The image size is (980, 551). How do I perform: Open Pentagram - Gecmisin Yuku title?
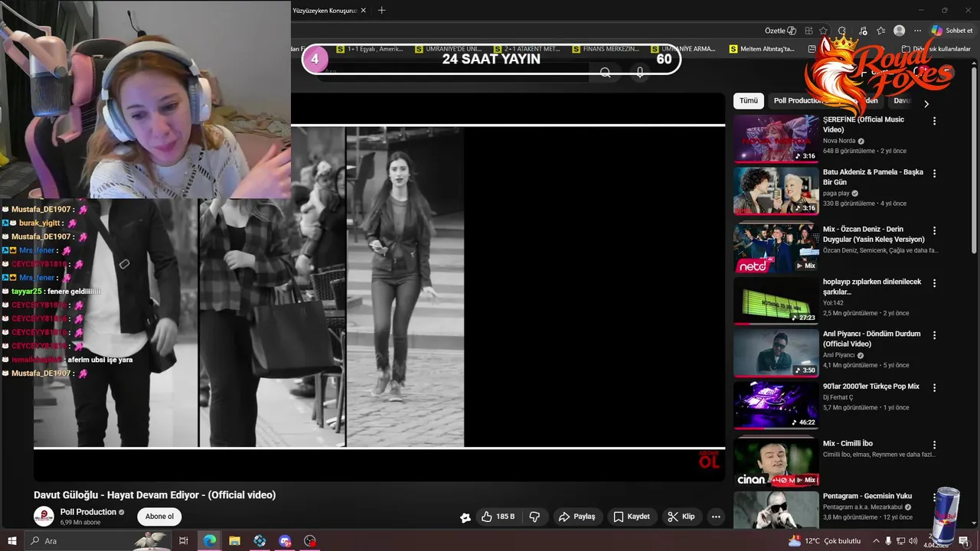pos(867,496)
